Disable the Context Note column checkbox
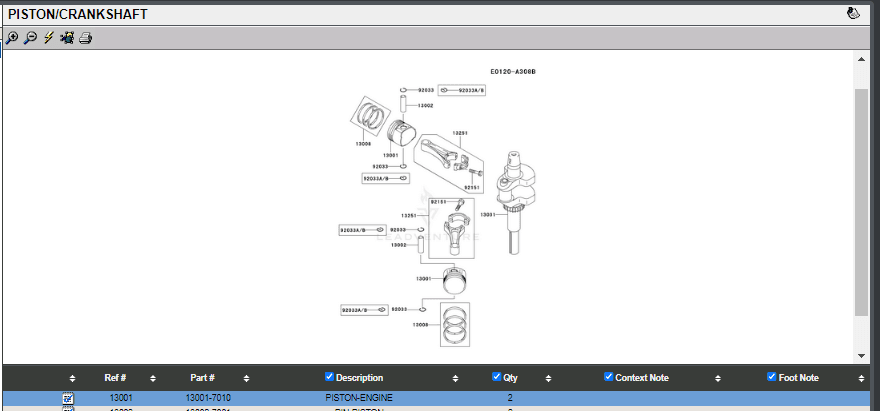Viewport: 880px width, 411px height. (609, 377)
